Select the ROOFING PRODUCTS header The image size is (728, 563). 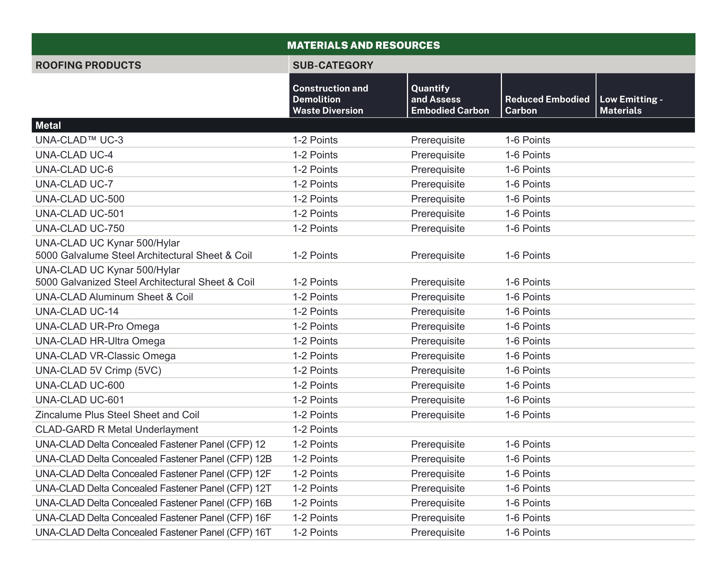click(x=88, y=65)
